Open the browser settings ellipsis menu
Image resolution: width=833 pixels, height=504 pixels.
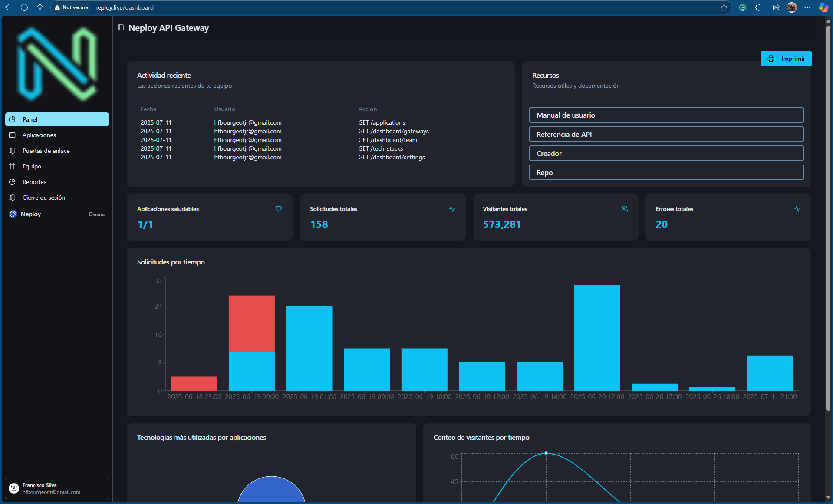tap(807, 7)
